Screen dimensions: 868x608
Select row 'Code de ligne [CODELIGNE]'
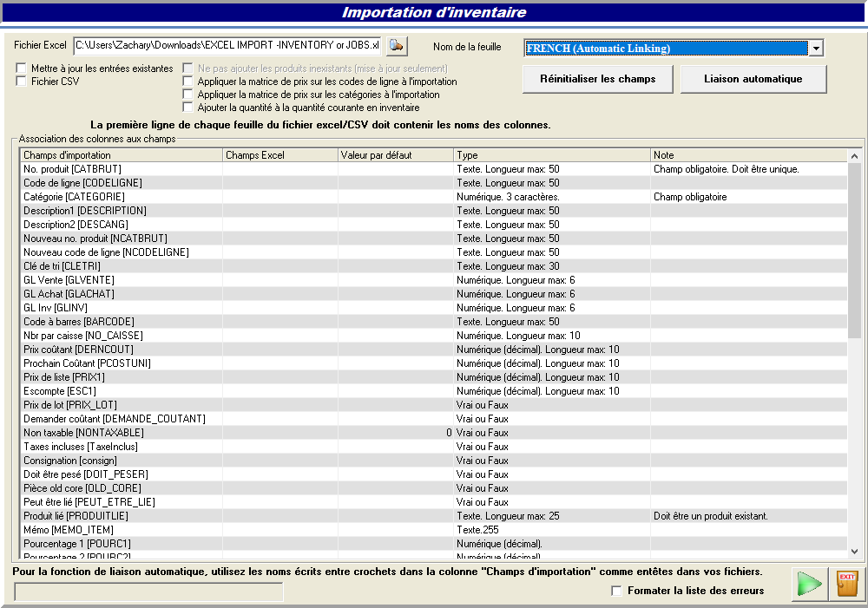(x=433, y=183)
